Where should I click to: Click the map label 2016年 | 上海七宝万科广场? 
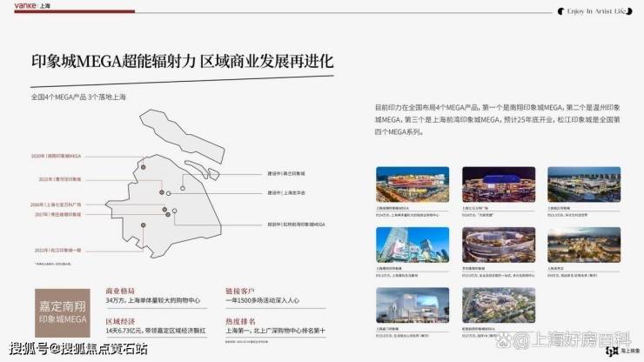[x=56, y=204]
